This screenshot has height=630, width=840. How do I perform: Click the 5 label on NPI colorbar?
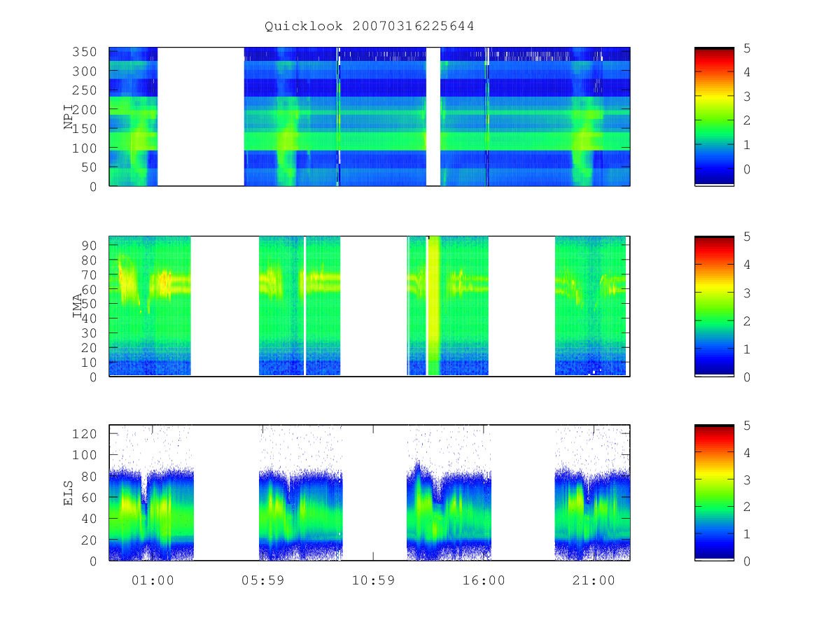(747, 48)
